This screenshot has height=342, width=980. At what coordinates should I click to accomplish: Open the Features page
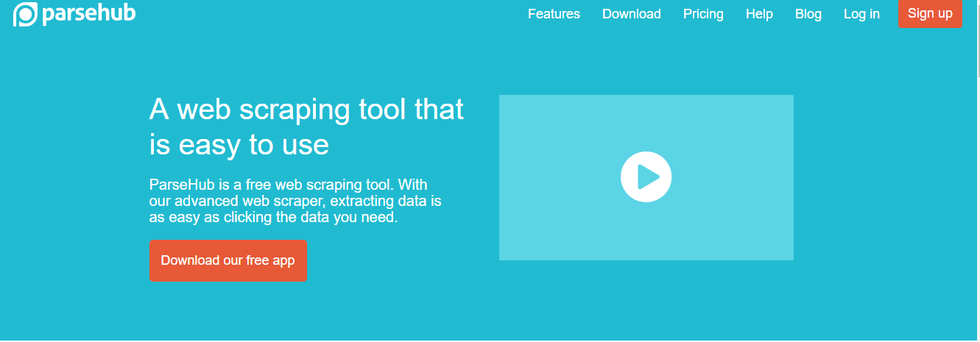[554, 14]
